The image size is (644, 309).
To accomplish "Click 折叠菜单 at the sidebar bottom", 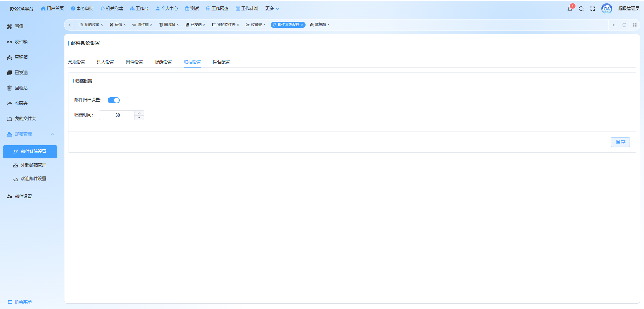I will (20, 302).
